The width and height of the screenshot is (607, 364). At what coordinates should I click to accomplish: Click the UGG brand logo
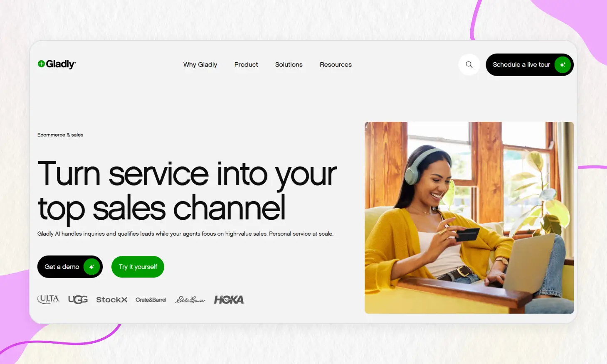tap(78, 300)
